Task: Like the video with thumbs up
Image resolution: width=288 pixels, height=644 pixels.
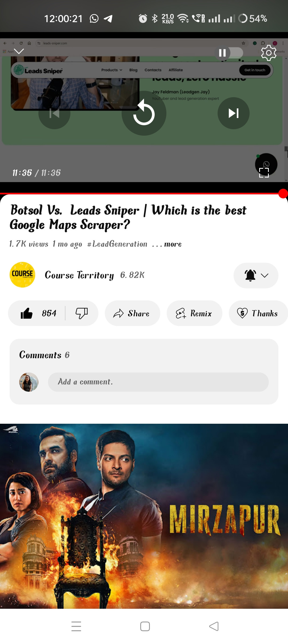Action: click(38, 313)
